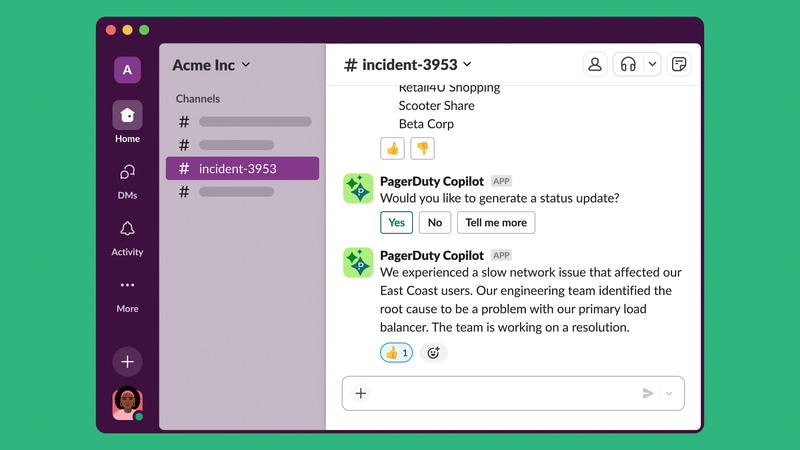Click the yellow minimize window button
Image resolution: width=800 pixels, height=450 pixels.
(x=128, y=30)
